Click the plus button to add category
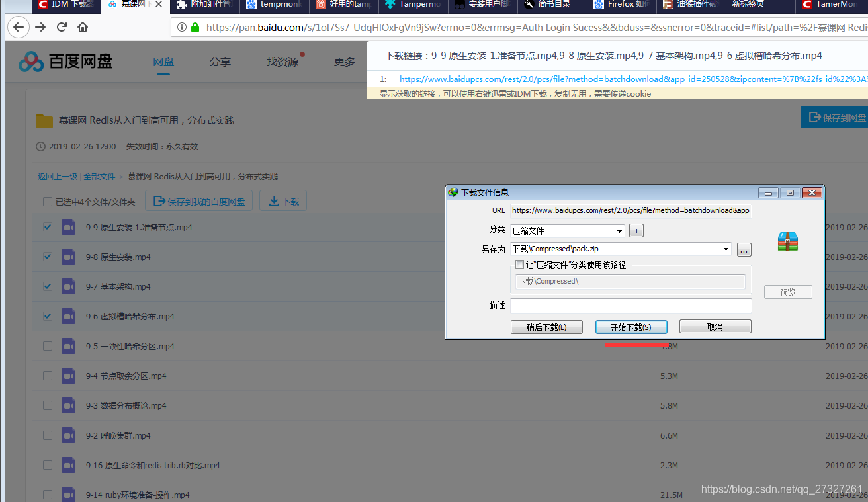868x502 pixels. tap(636, 231)
